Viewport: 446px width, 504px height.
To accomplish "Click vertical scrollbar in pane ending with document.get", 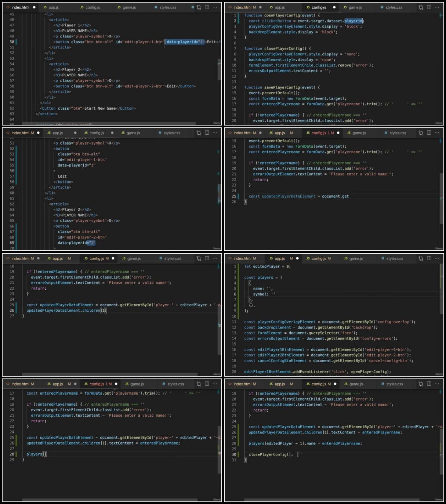I will (x=442, y=198).
